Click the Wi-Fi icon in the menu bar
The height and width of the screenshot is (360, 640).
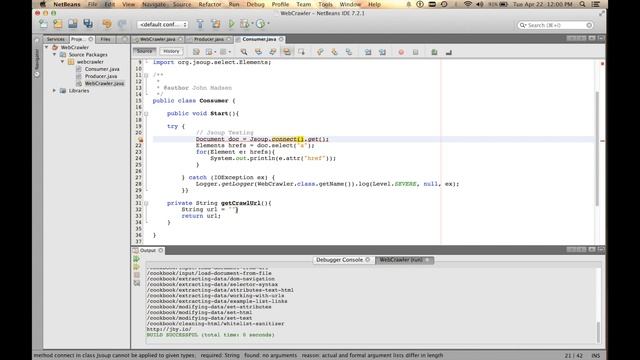click(467, 4)
